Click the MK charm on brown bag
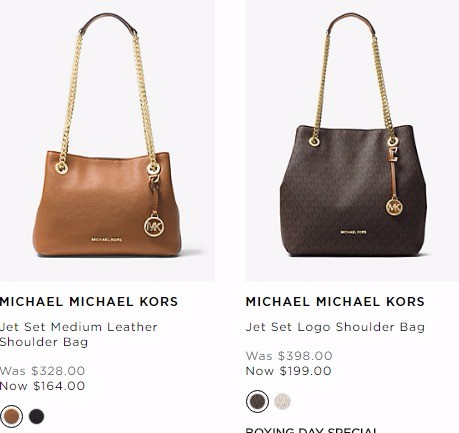Image resolution: width=459 pixels, height=433 pixels. [154, 226]
